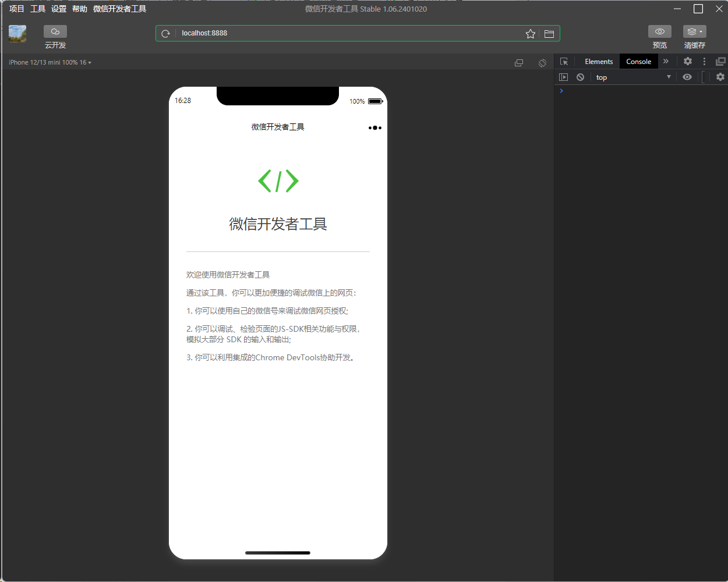Open the 项目 menu
The width and height of the screenshot is (728, 582).
(x=17, y=9)
